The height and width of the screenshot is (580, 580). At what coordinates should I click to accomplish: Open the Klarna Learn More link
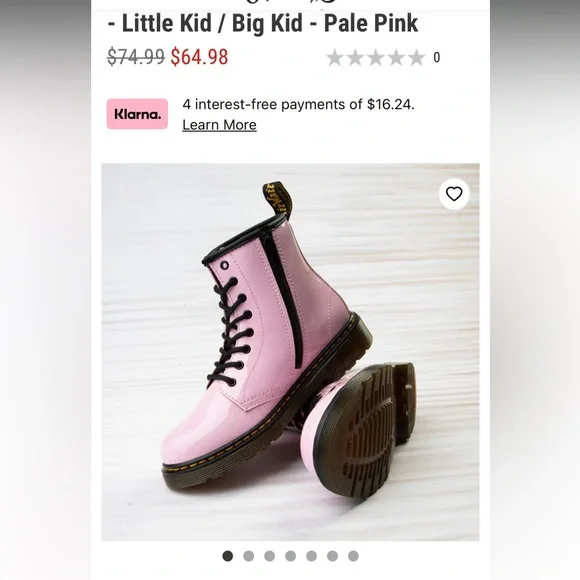pyautogui.click(x=219, y=125)
